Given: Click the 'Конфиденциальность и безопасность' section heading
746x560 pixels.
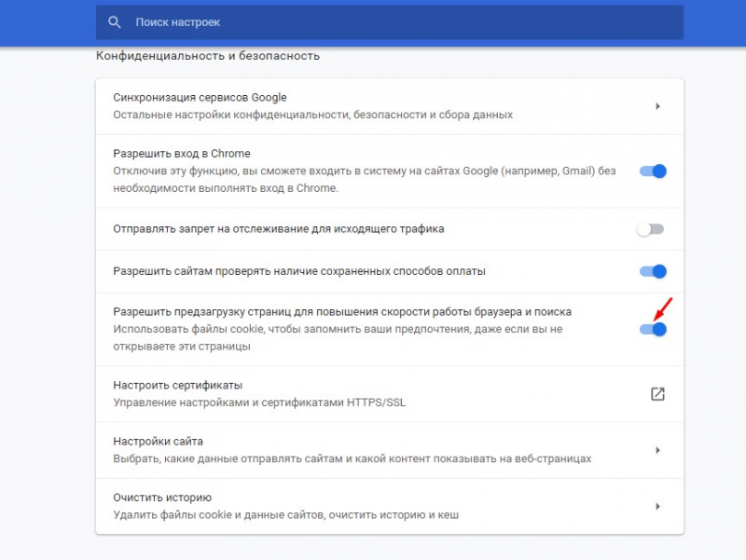Looking at the screenshot, I should coord(208,56).
